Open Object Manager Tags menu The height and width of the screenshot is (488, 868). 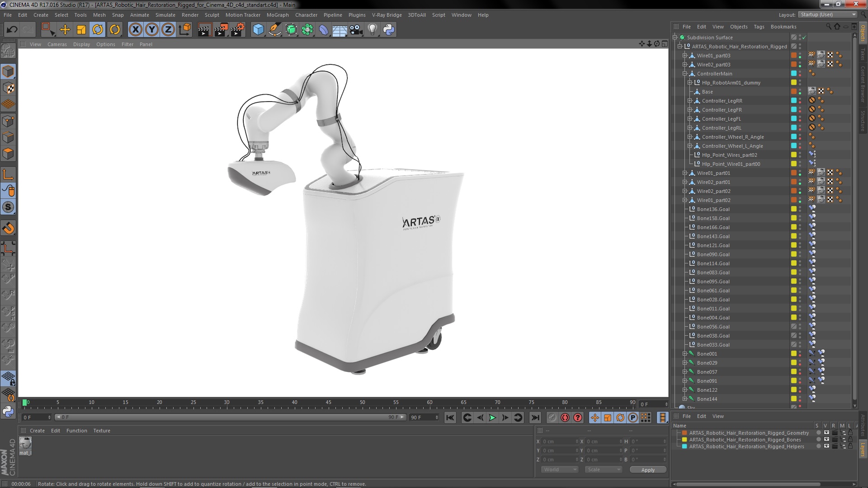point(759,27)
